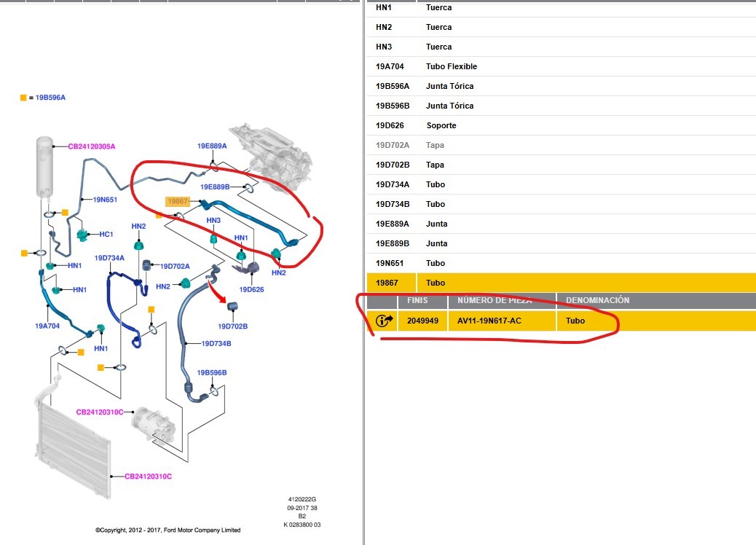Viewport: 756px width, 545px height.
Task: Click the 19D702B cap part icon
Action: tap(234, 306)
